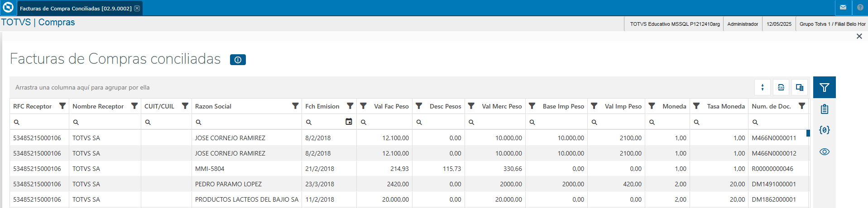Click the clipboard icon in right sidebar

click(x=825, y=109)
